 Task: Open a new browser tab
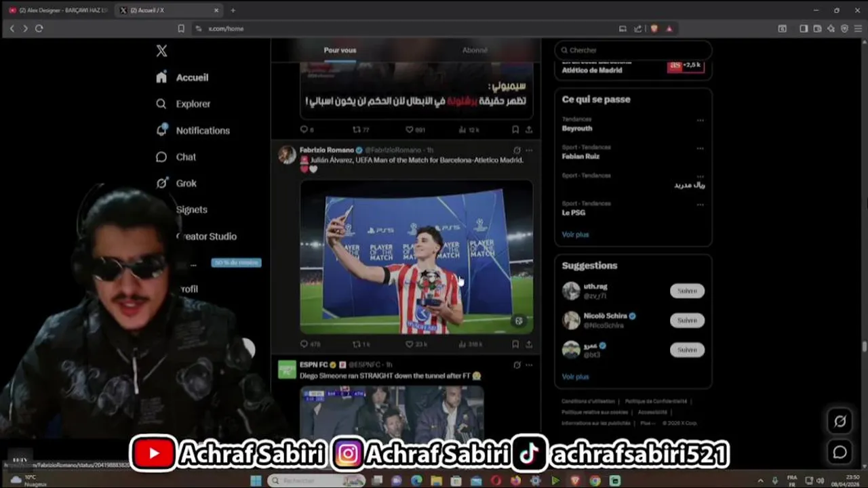233,10
